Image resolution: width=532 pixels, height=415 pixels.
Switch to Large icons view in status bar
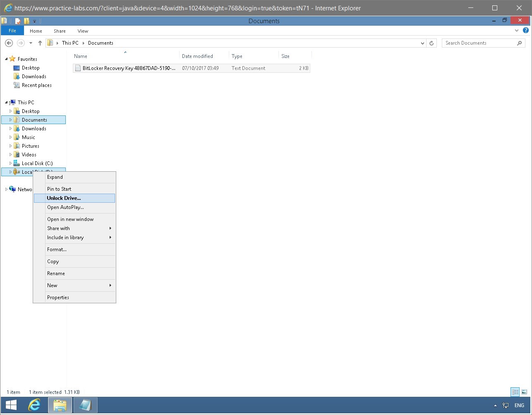tap(525, 392)
